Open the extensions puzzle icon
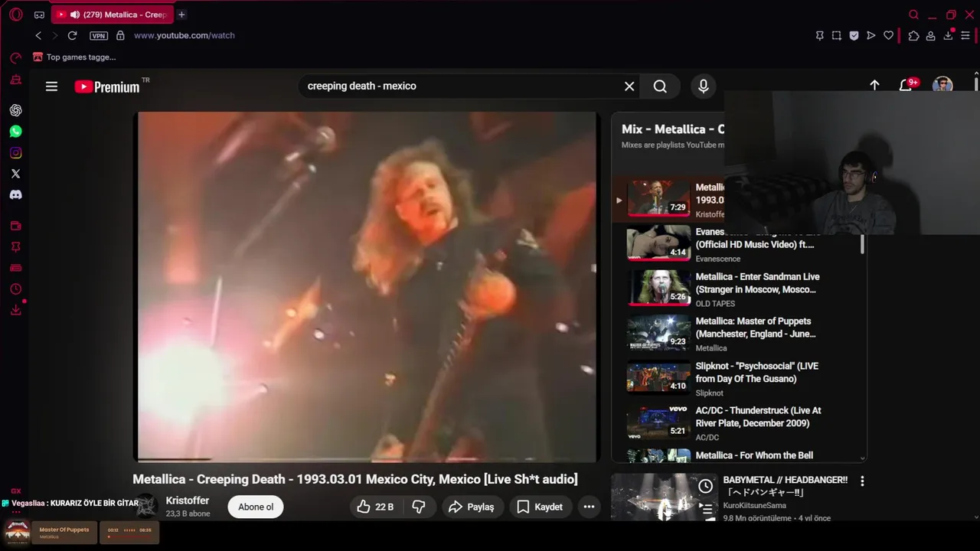The image size is (980, 551). point(913,35)
